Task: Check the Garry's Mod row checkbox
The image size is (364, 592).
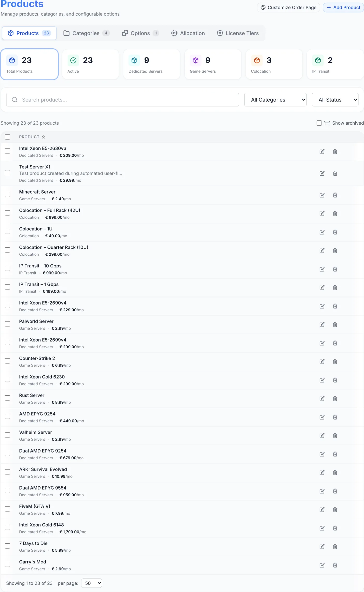Action: coord(8,564)
